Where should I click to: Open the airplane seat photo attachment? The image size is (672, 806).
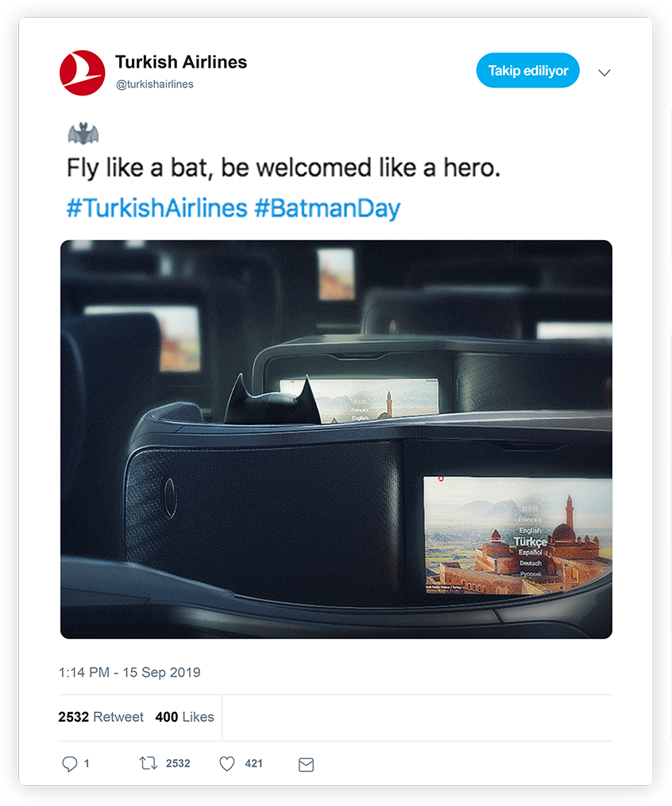pyautogui.click(x=336, y=440)
